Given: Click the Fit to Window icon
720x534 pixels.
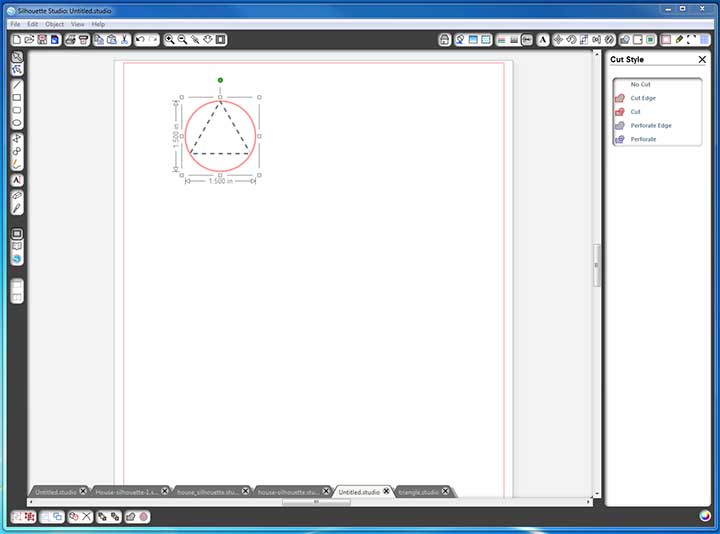Looking at the screenshot, I should click(221, 40).
